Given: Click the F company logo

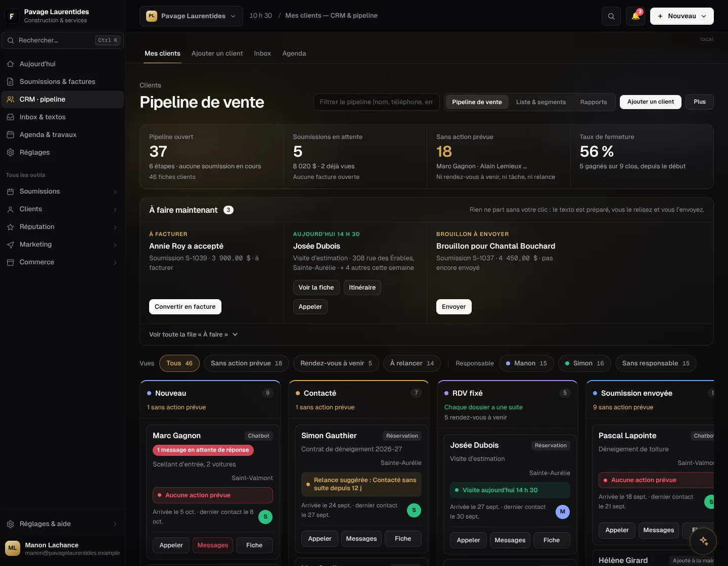Looking at the screenshot, I should point(12,16).
